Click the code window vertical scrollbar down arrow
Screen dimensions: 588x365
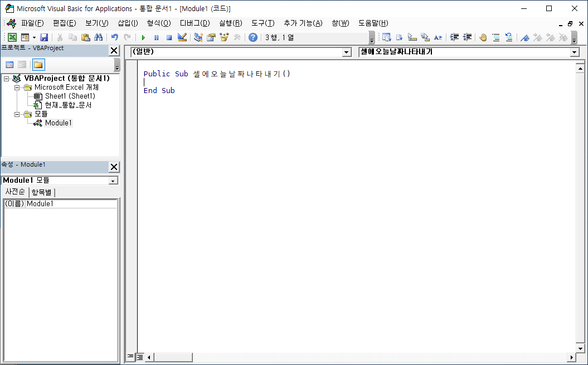[580, 348]
